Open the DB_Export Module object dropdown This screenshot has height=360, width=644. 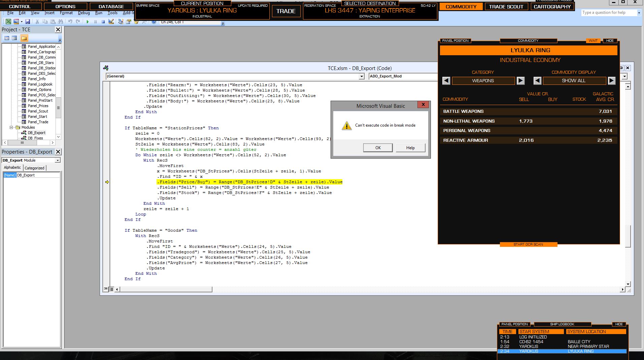58,160
